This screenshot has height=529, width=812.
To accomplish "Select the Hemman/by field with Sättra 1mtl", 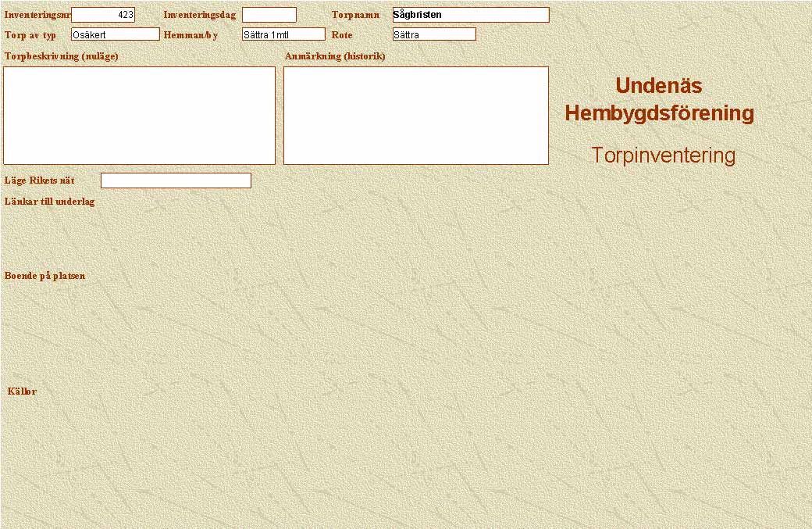I will [x=283, y=34].
